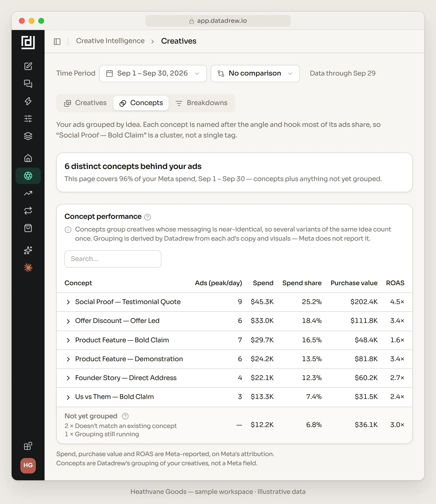Open the HG user avatar
The image size is (436, 504).
coord(28,466)
